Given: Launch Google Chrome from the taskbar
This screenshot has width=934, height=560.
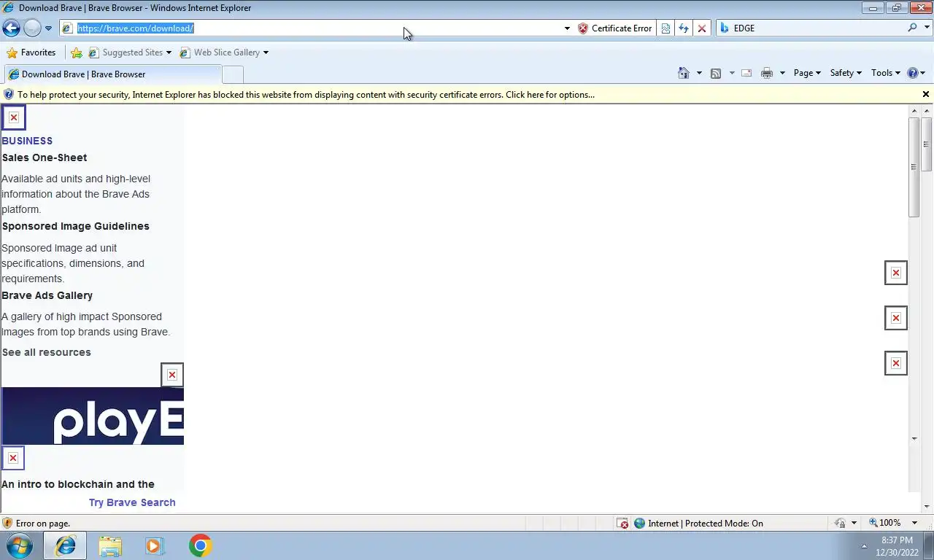Looking at the screenshot, I should [200, 545].
